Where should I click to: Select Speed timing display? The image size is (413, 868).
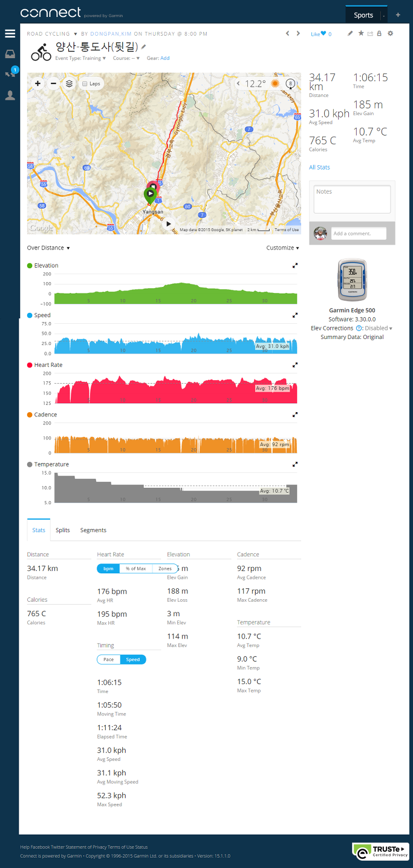click(x=133, y=659)
